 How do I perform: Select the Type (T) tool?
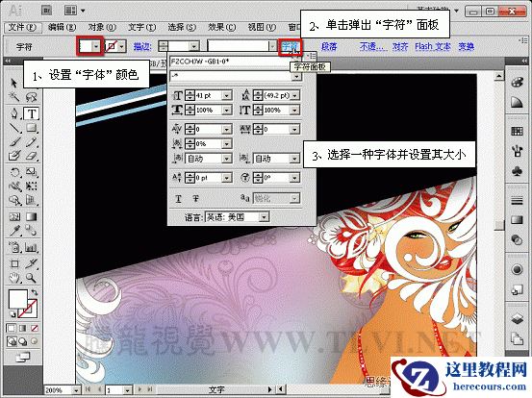31,113
